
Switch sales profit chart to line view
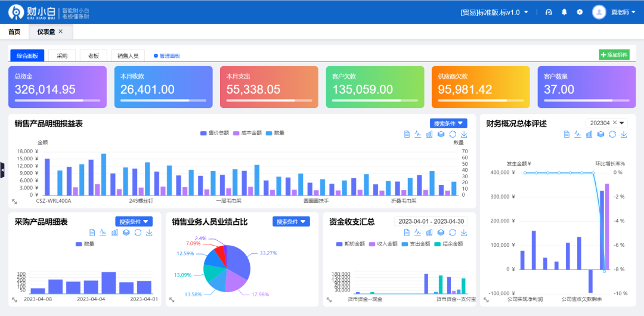coord(418,134)
